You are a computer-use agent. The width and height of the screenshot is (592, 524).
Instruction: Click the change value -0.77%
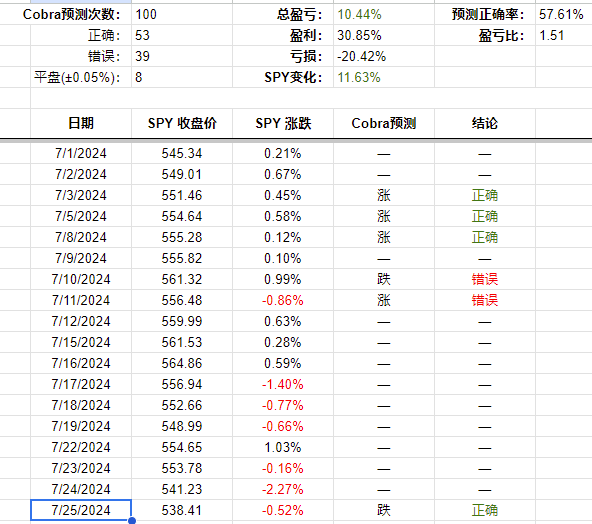point(283,405)
